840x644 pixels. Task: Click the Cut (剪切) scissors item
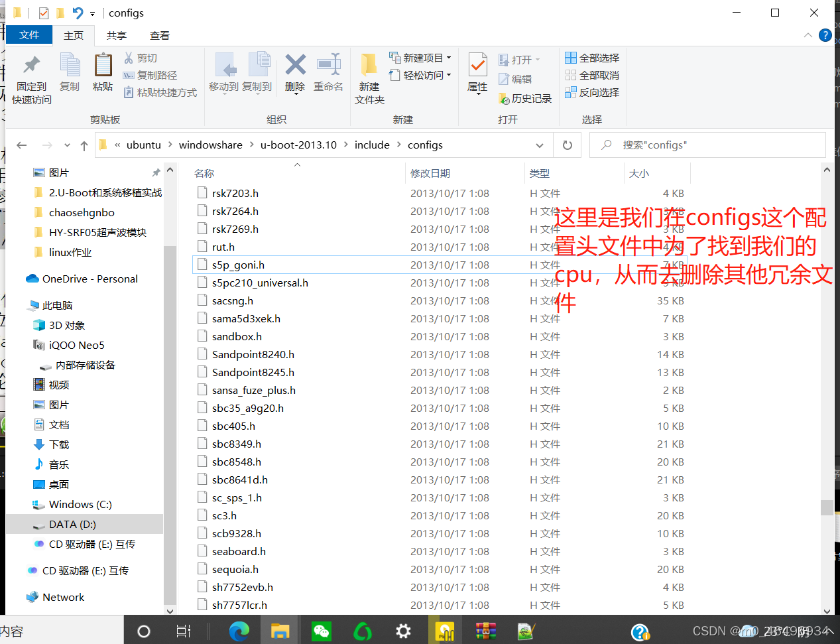141,58
